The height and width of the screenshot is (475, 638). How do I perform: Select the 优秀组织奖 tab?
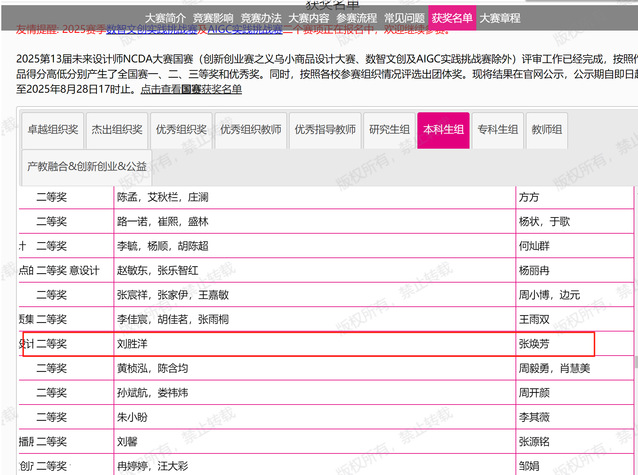[180, 130]
